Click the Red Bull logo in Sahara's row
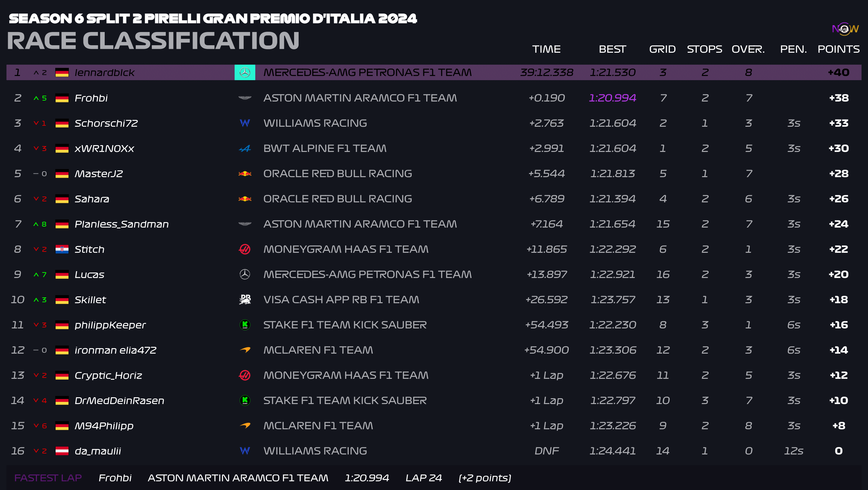 [245, 199]
